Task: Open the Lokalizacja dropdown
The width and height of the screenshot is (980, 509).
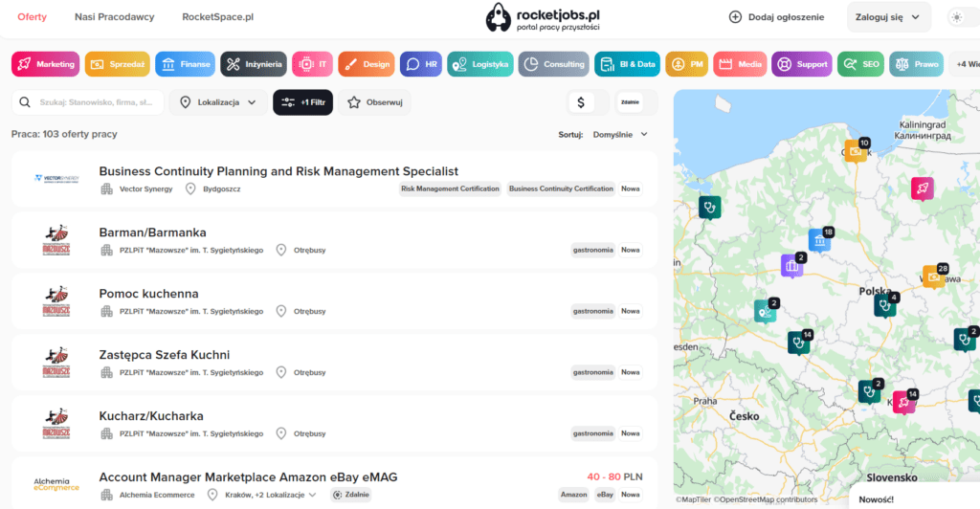Action: point(218,102)
